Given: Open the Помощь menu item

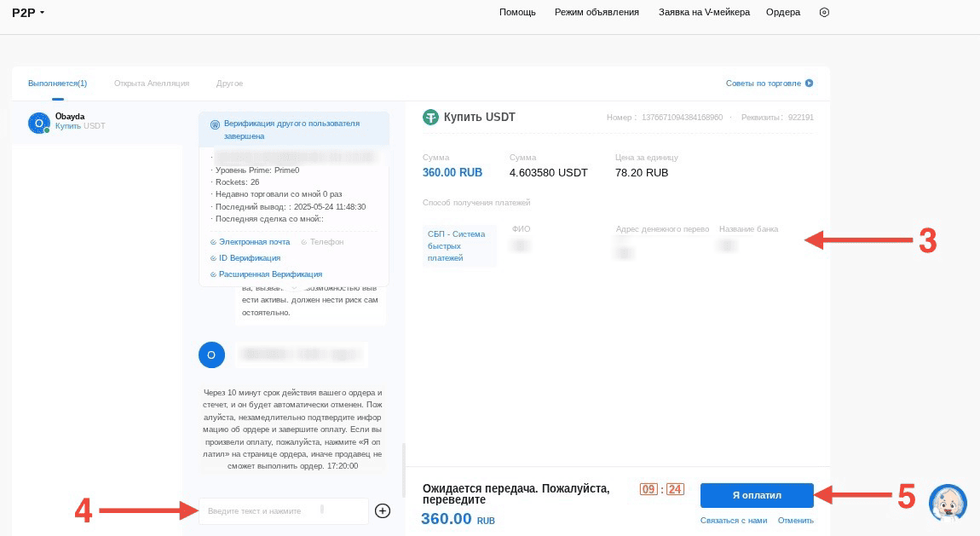Looking at the screenshot, I should 517,12.
